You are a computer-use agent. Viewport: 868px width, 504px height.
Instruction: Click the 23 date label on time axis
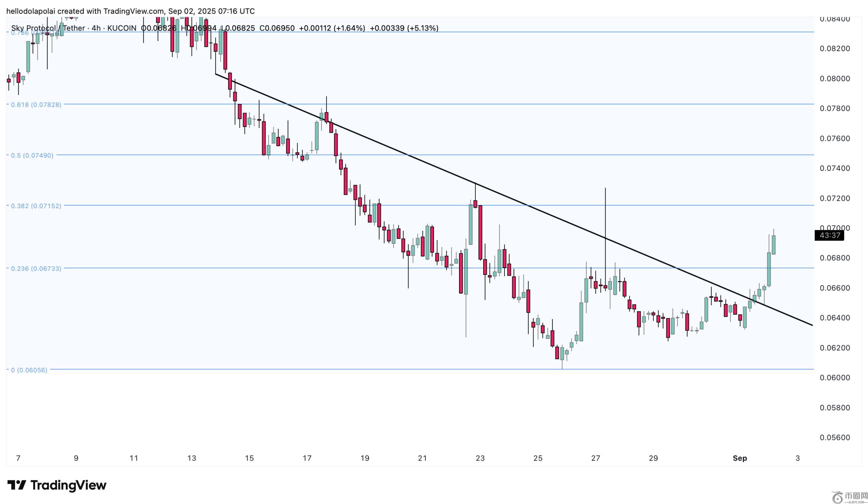click(480, 458)
